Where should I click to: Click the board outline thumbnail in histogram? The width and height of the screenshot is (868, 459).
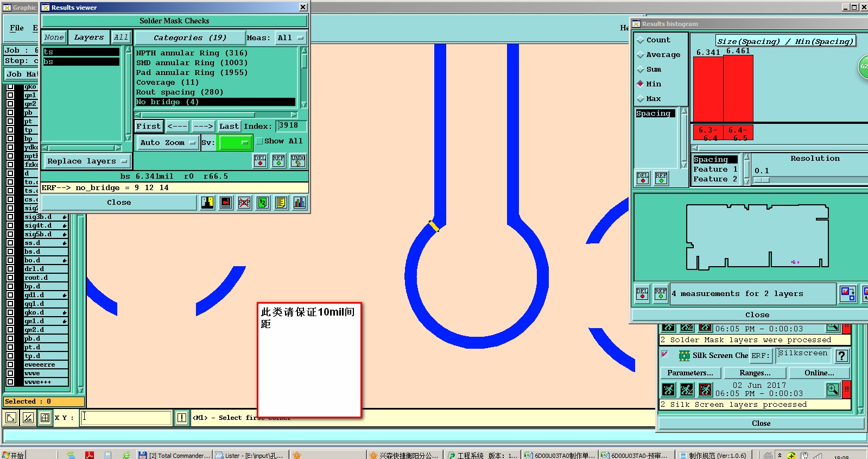point(758,237)
